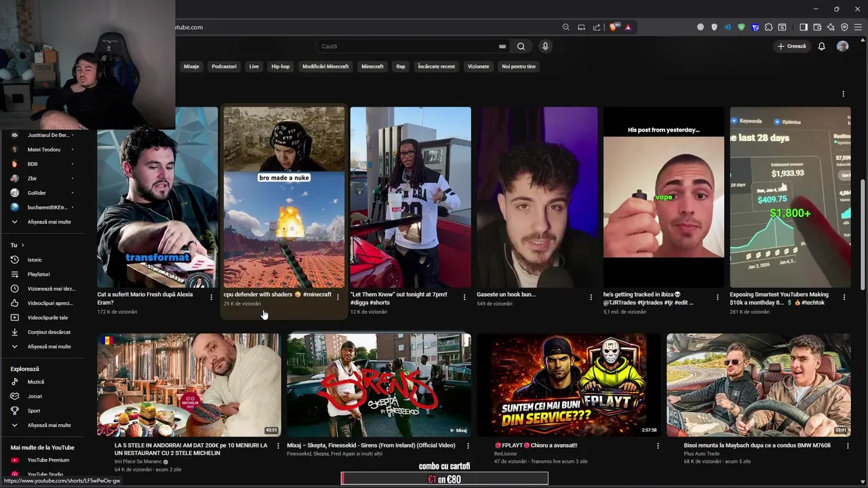Open Conținut descărcat in sidebar
This screenshot has width=868, height=488.
click(x=44, y=332)
